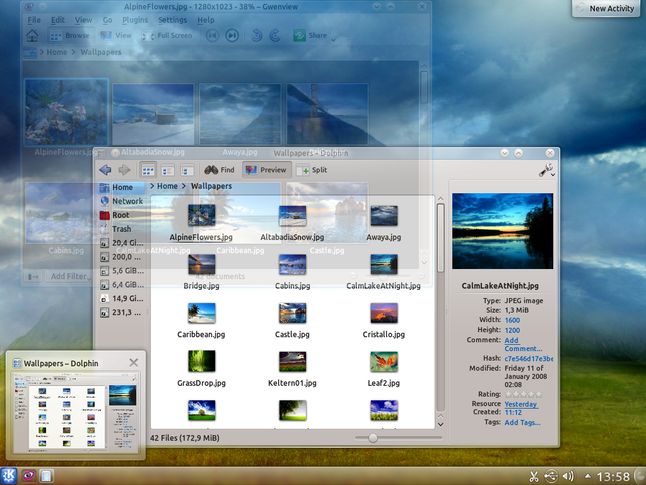Select Network in Dolphin places panel
The height and width of the screenshot is (485, 646).
[x=122, y=201]
